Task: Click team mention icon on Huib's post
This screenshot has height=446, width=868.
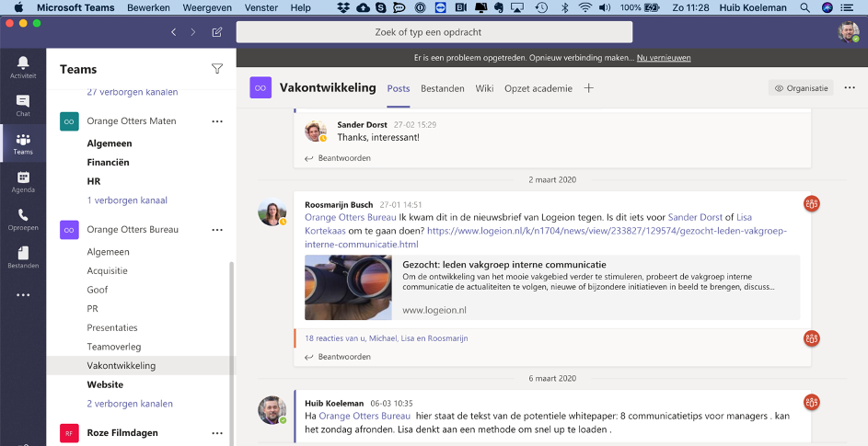Action: coord(812,402)
